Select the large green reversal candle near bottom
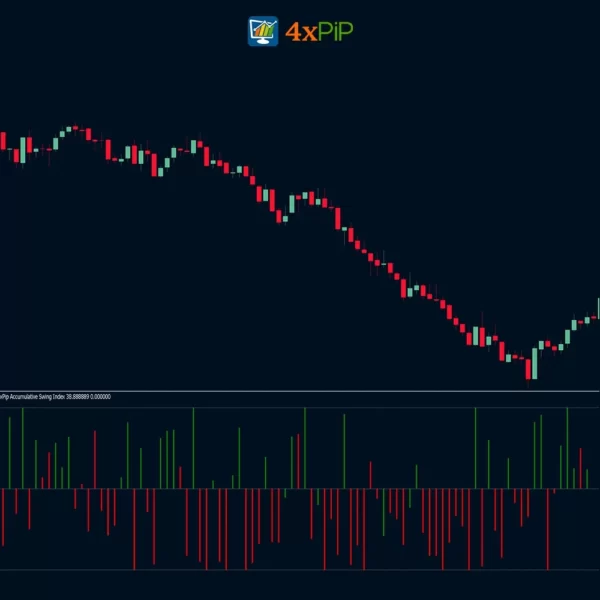 tap(535, 362)
